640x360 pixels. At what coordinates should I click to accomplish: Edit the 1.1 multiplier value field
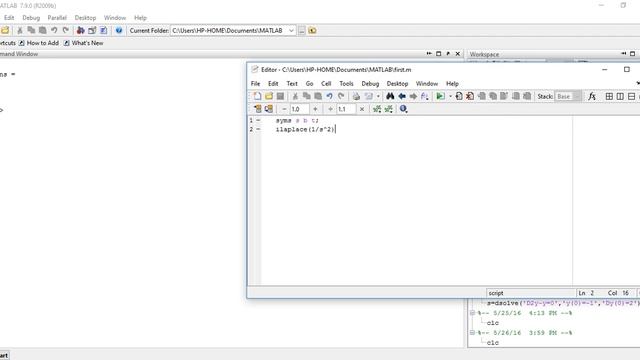click(x=346, y=109)
